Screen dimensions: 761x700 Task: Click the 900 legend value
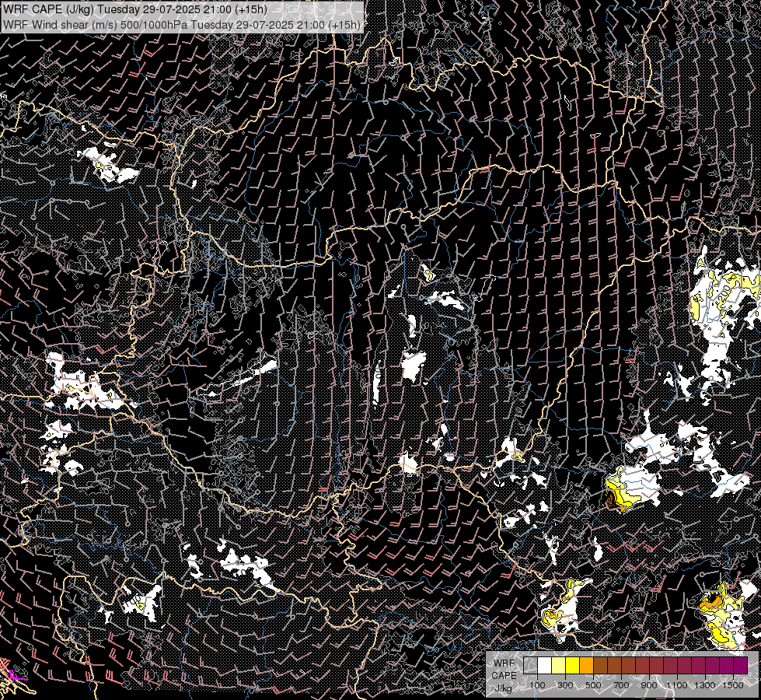pos(649,685)
